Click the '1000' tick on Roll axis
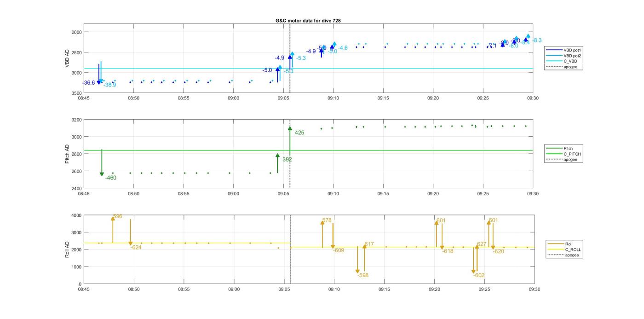The width and height of the screenshot is (644, 319). (x=76, y=267)
